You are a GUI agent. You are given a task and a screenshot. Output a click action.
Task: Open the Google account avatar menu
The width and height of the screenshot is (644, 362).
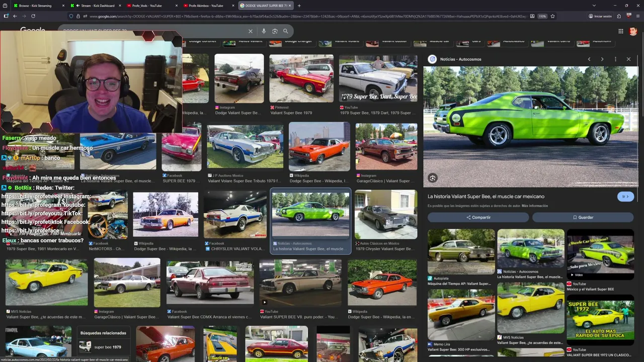click(633, 31)
